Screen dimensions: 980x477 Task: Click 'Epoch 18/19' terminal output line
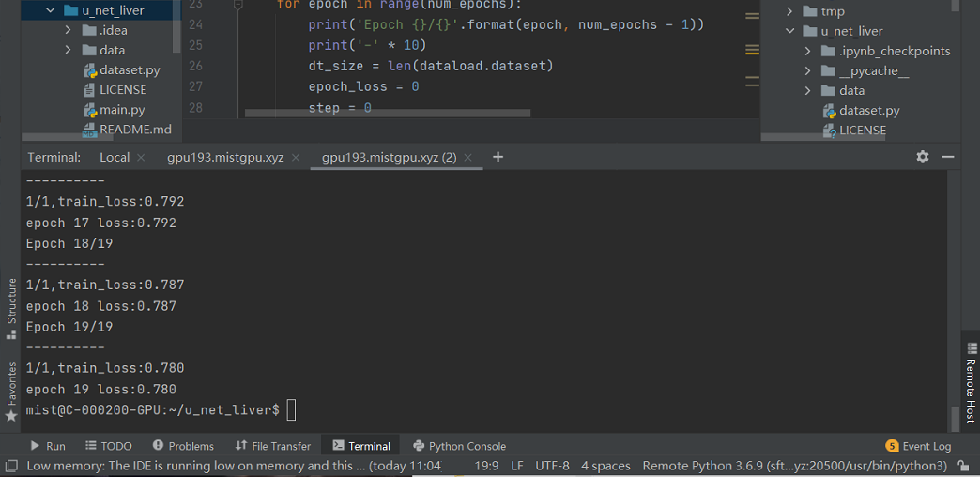tap(69, 244)
